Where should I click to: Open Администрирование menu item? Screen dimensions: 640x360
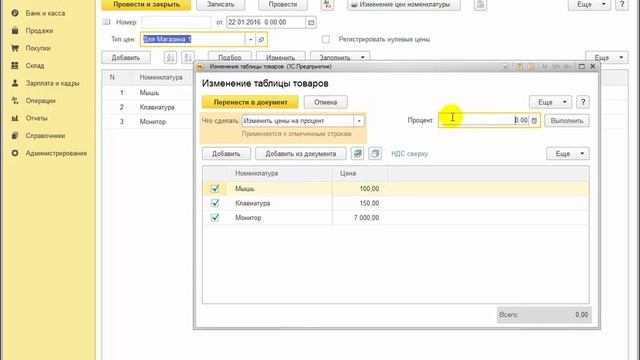click(x=56, y=153)
